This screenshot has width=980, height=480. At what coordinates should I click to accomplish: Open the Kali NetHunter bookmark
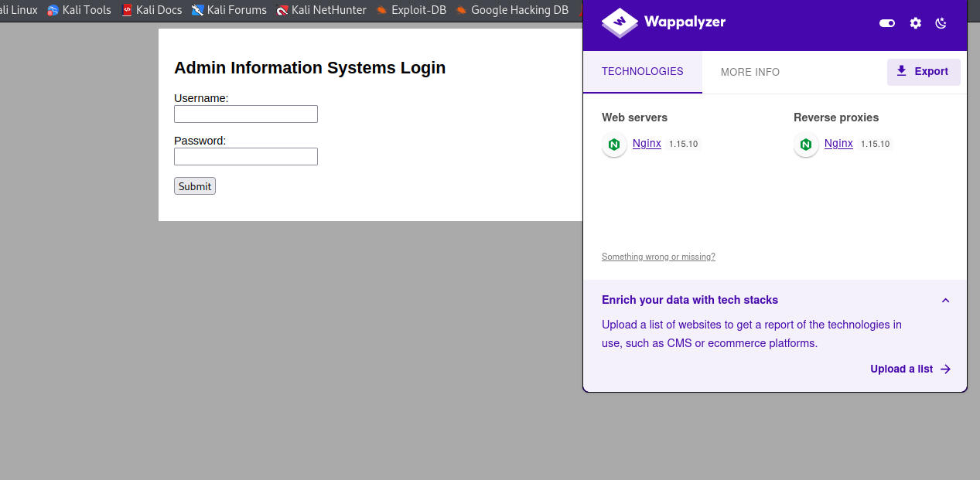[322, 10]
